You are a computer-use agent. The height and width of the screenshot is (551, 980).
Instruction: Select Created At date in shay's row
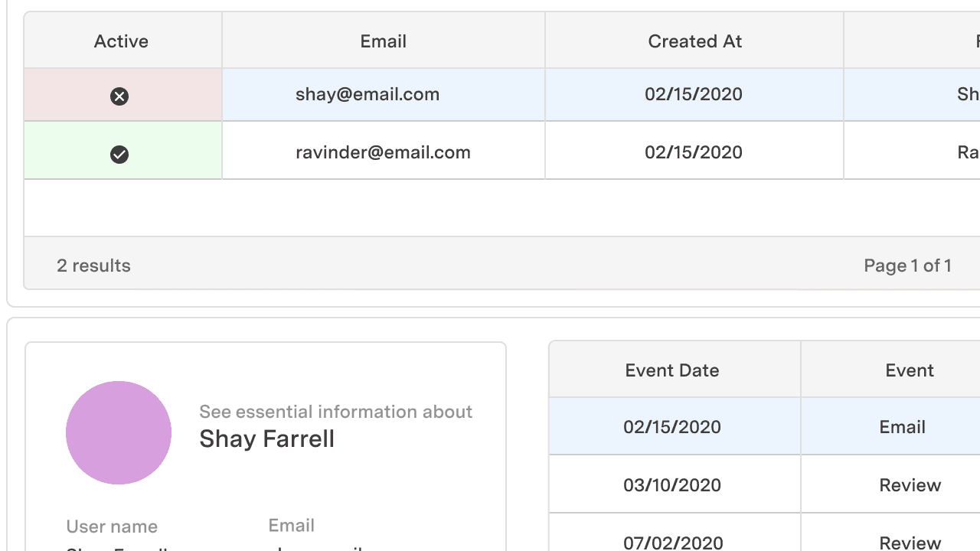coord(694,95)
